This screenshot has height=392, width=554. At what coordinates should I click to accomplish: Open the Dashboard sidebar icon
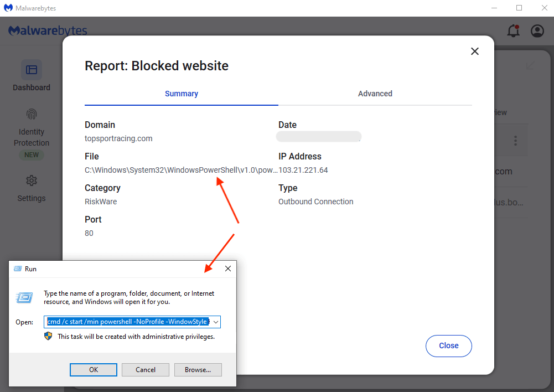[x=32, y=70]
